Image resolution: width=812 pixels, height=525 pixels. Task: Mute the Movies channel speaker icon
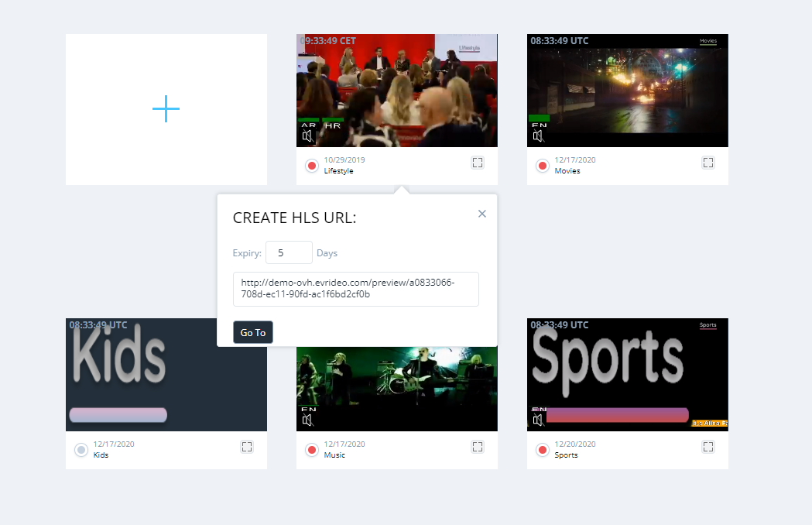click(x=538, y=136)
